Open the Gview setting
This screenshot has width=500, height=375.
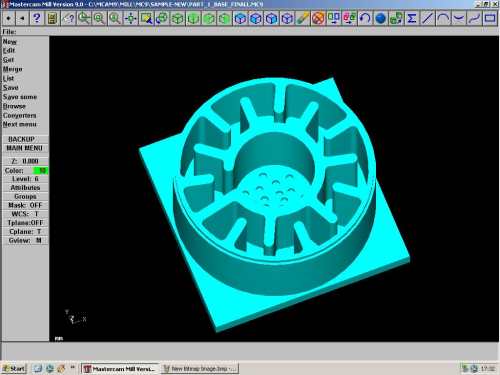(25, 240)
